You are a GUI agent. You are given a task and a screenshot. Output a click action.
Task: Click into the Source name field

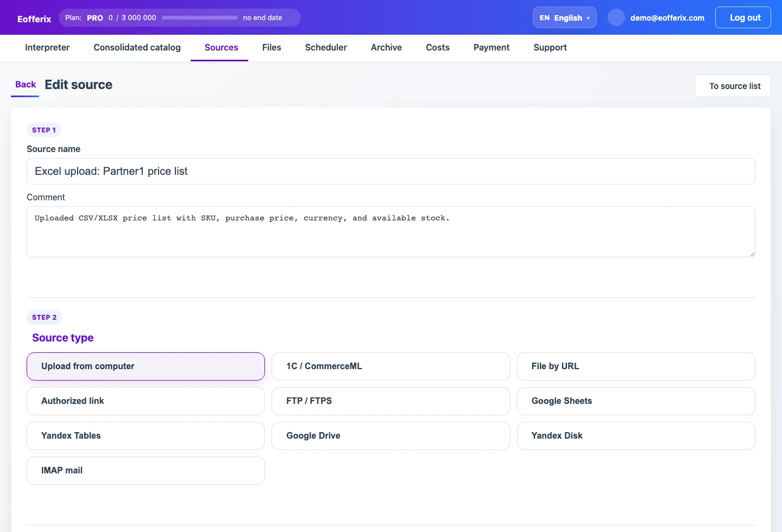[391, 171]
